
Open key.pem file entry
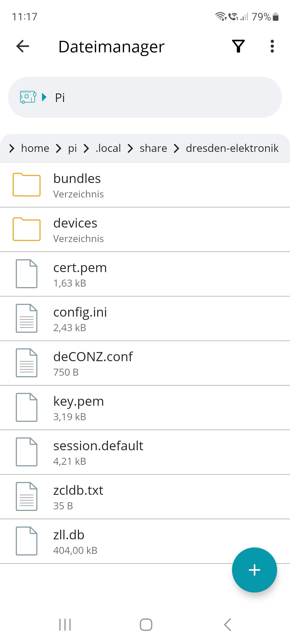click(78, 407)
